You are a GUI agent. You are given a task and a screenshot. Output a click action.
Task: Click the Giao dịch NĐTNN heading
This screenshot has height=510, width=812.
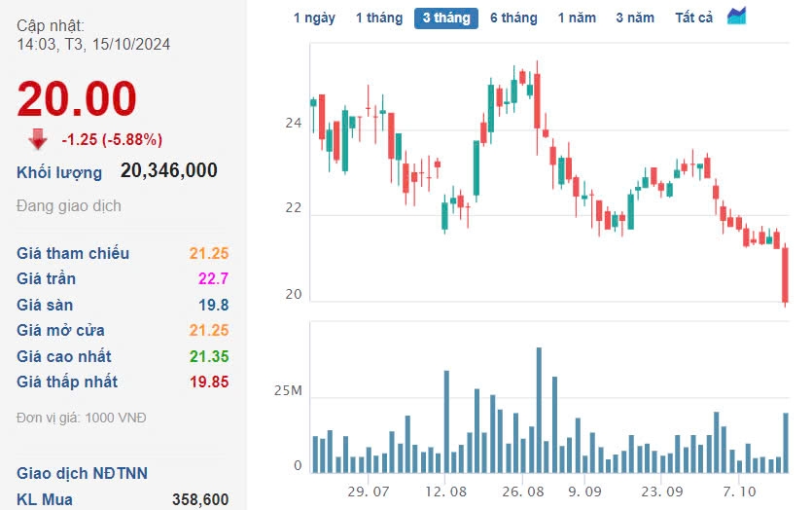point(82,473)
